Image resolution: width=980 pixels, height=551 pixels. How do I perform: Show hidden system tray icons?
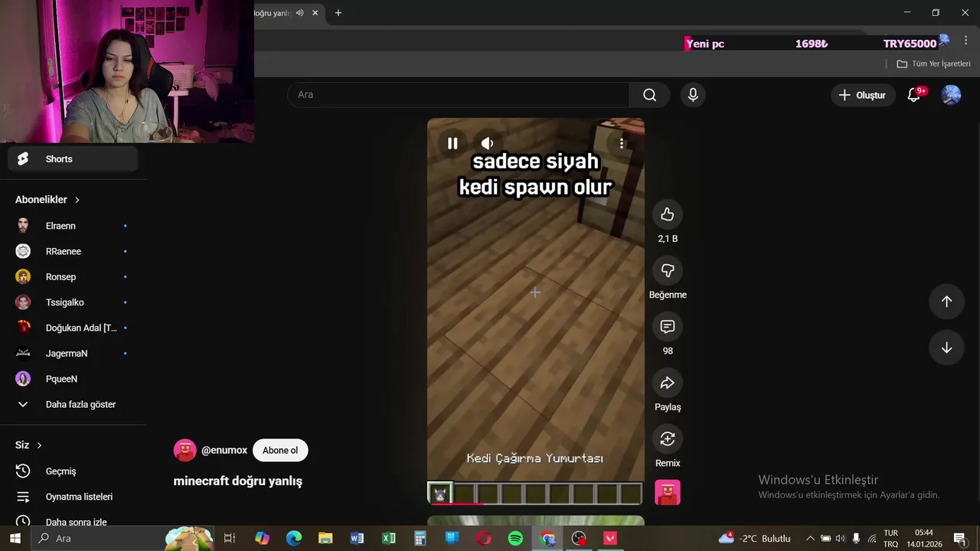(810, 538)
